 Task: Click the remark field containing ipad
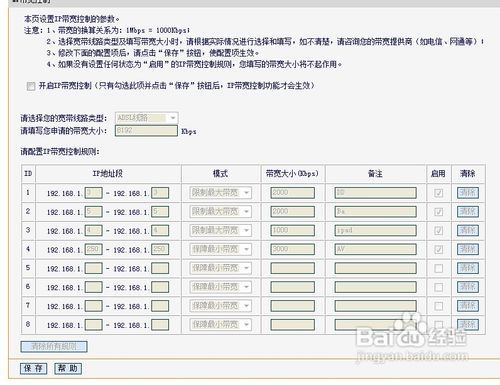(x=375, y=230)
